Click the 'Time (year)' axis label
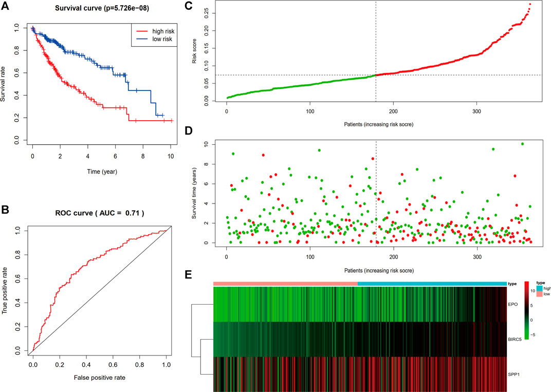Screen dimensions: 551x392 coord(102,172)
